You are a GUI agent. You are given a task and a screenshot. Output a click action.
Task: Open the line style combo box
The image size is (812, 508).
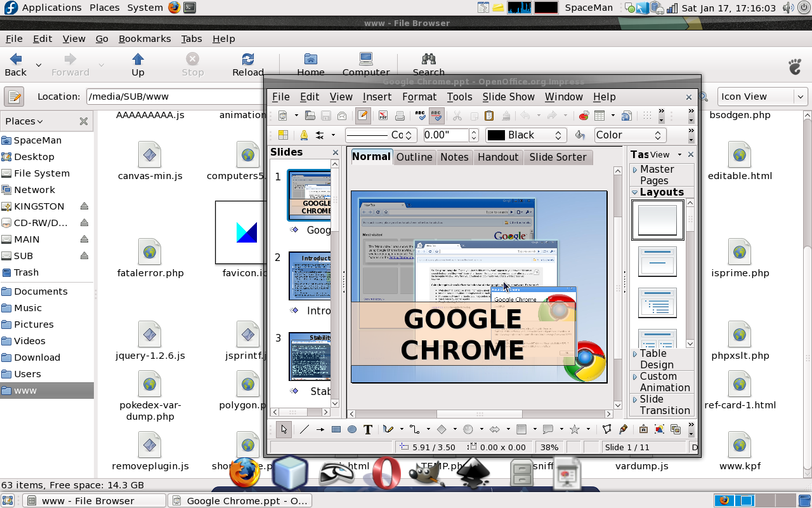pyautogui.click(x=381, y=135)
